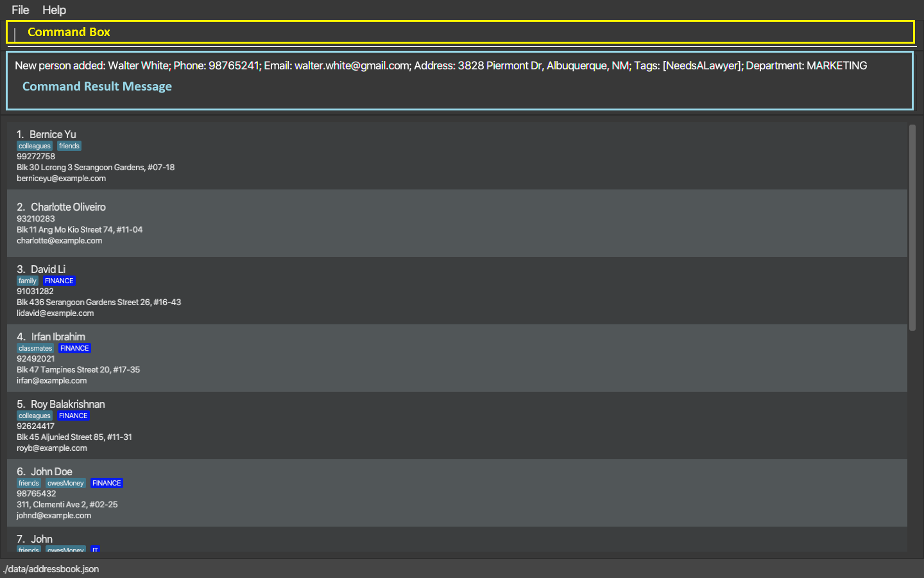This screenshot has width=924, height=578.
Task: Click the contact list vertical scrollbar thumb
Action: tap(912, 227)
